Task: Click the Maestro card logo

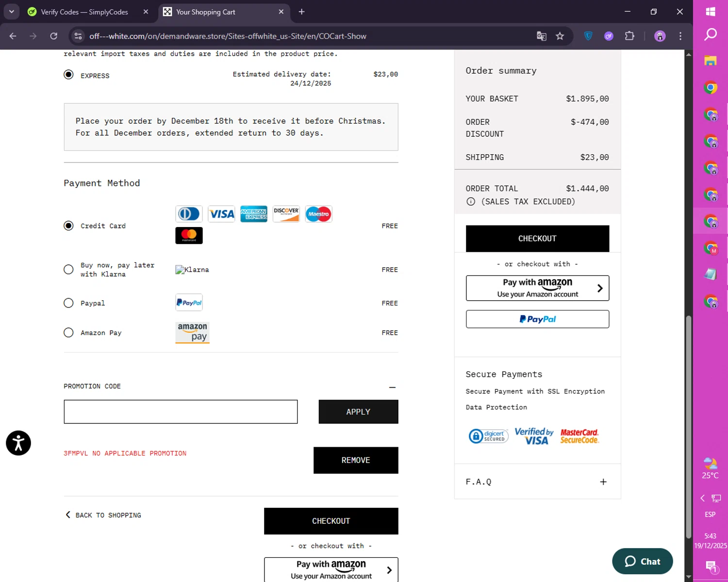Action: (318, 214)
